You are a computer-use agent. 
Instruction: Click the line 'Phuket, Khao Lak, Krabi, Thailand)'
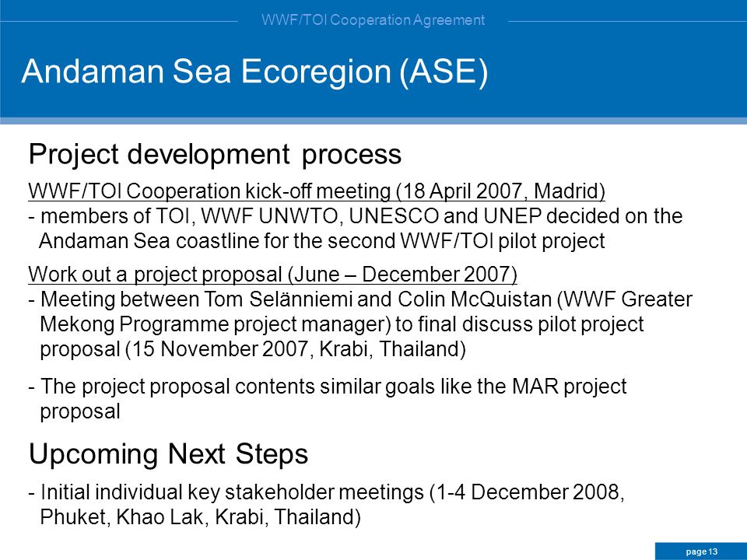(x=200, y=516)
